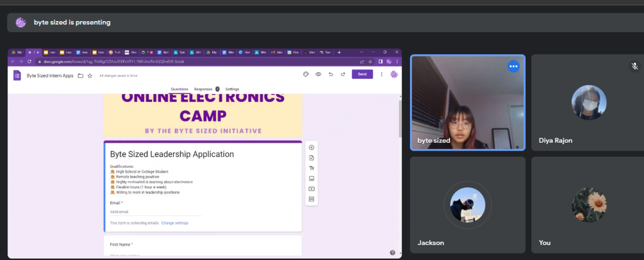Switch to the mas Google Docs tab

coord(83,52)
